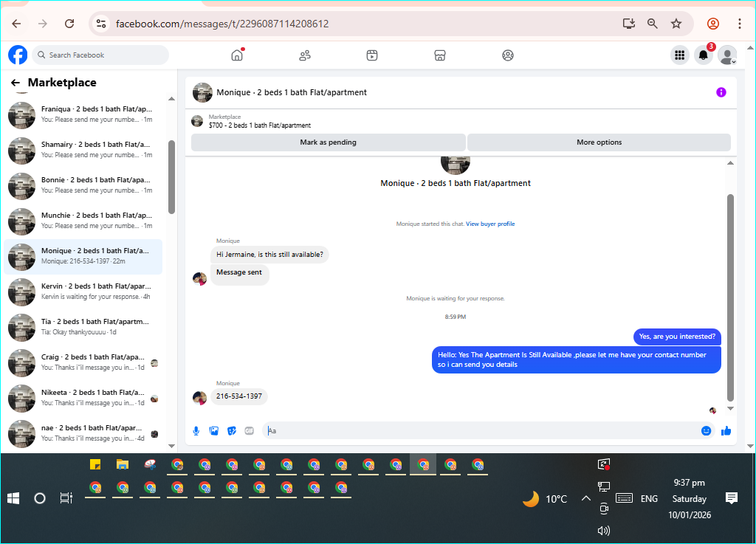Image resolution: width=756 pixels, height=544 pixels.
Task: Open Bonnie conversation in list
Action: (x=83, y=185)
